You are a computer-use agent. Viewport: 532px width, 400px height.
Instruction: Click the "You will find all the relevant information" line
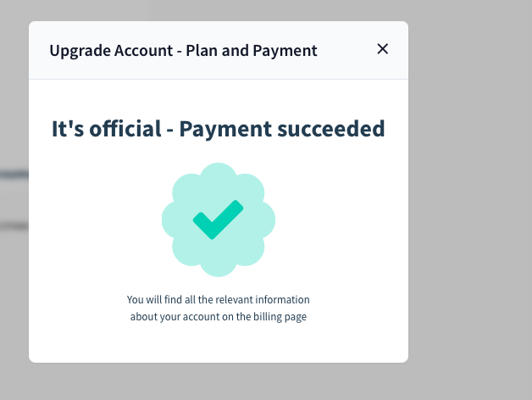(219, 300)
